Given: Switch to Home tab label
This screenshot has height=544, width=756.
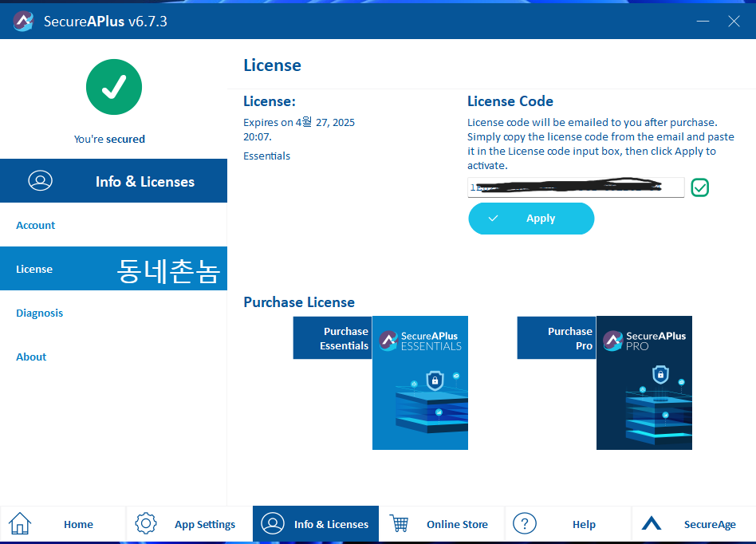Looking at the screenshot, I should [78, 524].
